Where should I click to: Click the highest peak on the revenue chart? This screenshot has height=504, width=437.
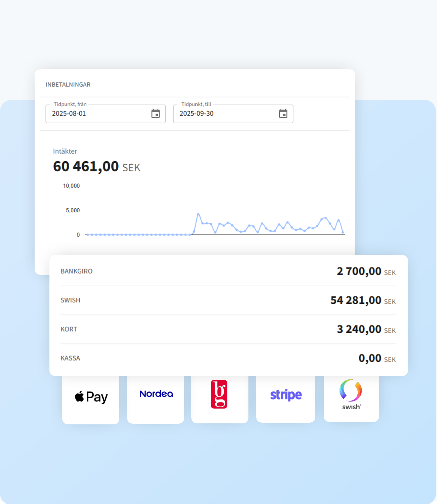(x=198, y=214)
